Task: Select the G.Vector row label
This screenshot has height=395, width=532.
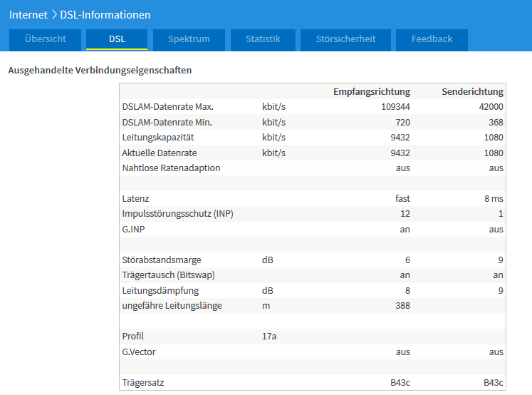Action: pyautogui.click(x=139, y=352)
